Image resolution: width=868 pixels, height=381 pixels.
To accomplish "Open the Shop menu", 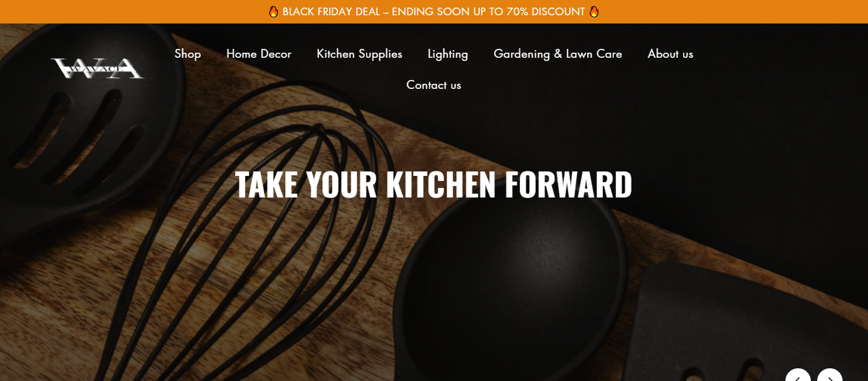I will (x=187, y=54).
